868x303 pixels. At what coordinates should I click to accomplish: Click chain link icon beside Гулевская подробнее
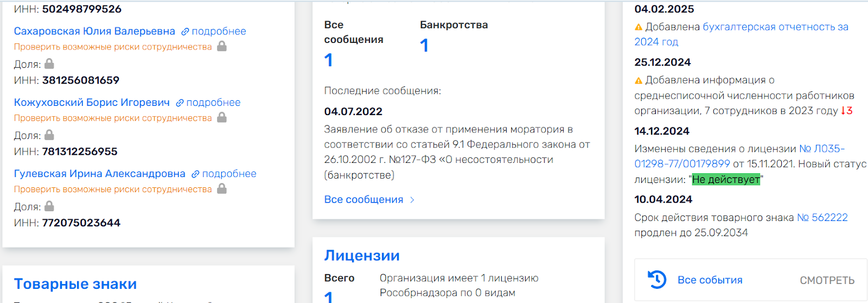pos(195,174)
